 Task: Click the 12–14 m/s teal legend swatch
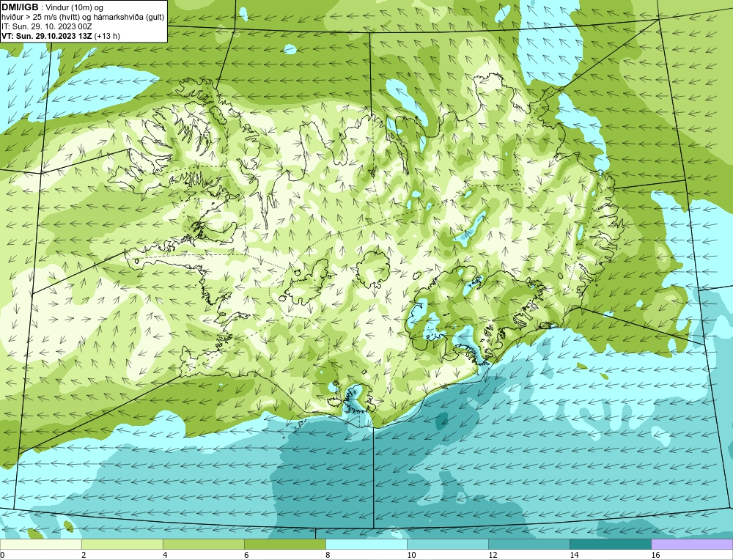528,545
